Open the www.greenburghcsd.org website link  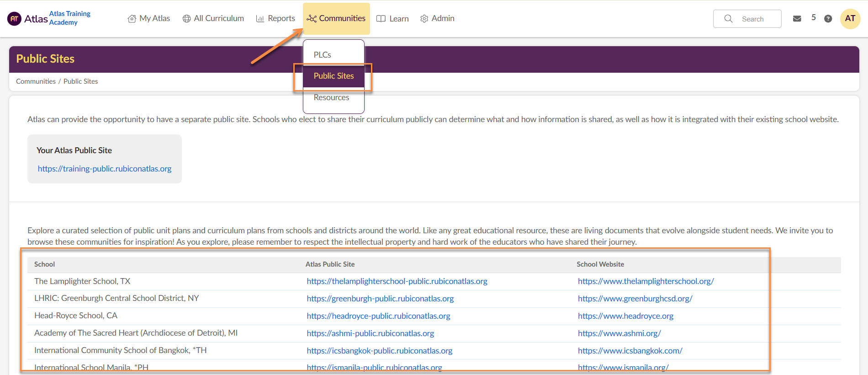click(635, 299)
